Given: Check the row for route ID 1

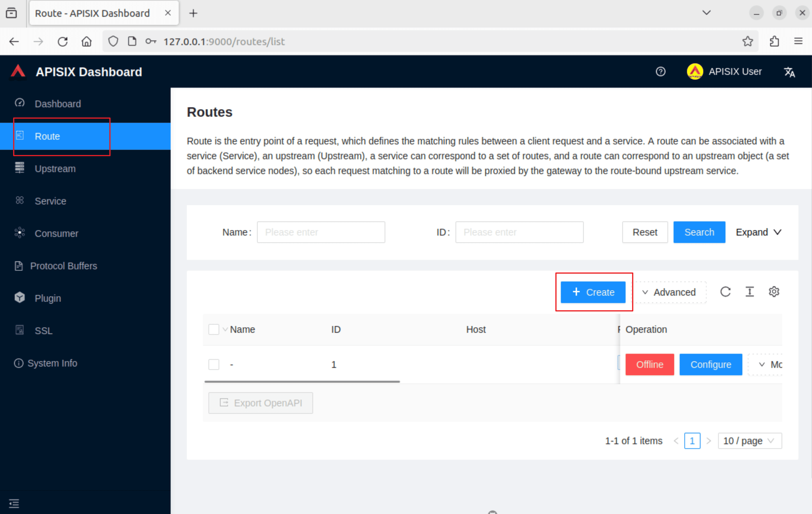Looking at the screenshot, I should (214, 364).
